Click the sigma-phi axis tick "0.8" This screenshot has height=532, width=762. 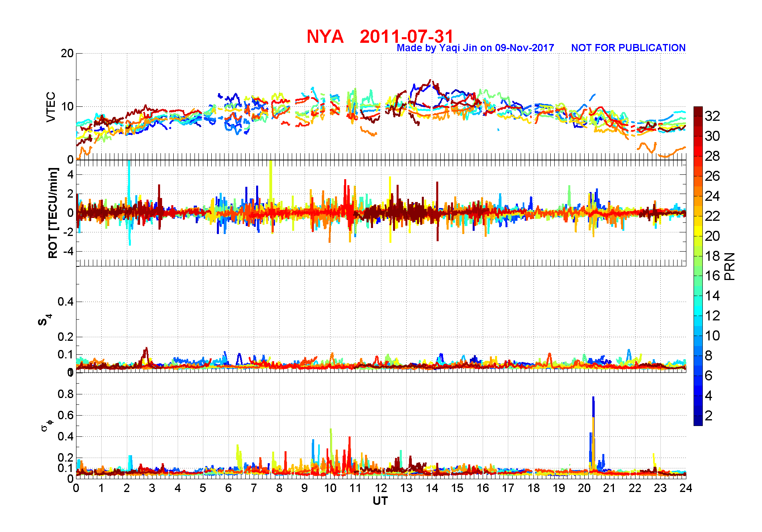[66, 394]
